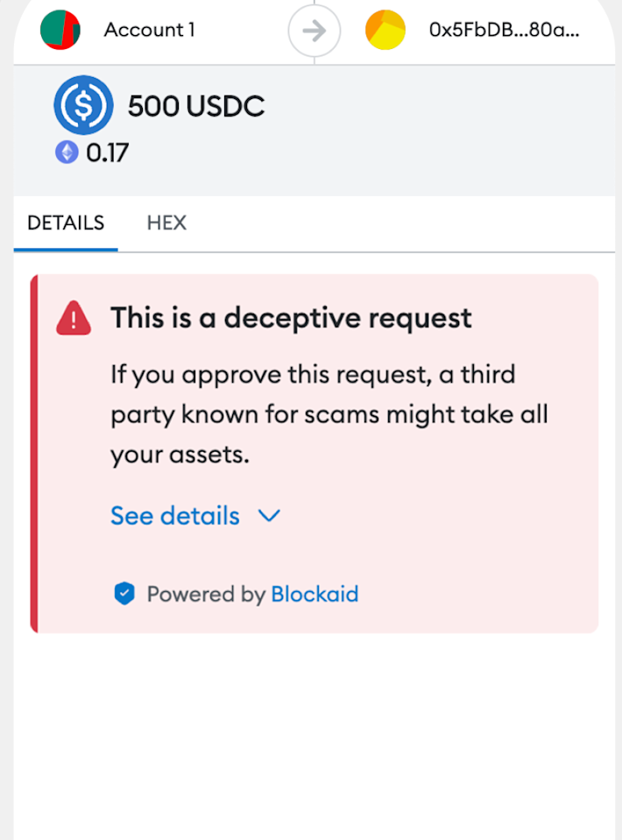Click the 0x5FbDB recipient address
622x840 pixels.
[504, 30]
